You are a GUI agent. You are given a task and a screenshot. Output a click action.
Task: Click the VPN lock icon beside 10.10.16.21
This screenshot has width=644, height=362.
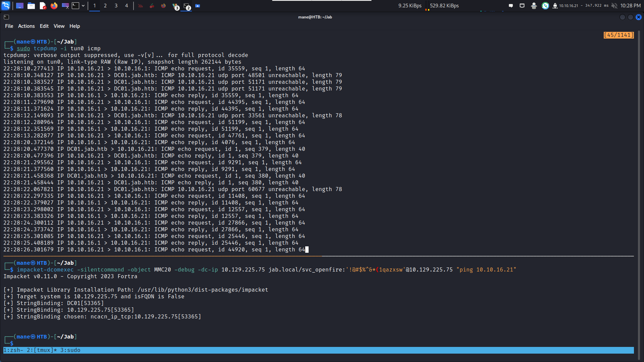(555, 6)
